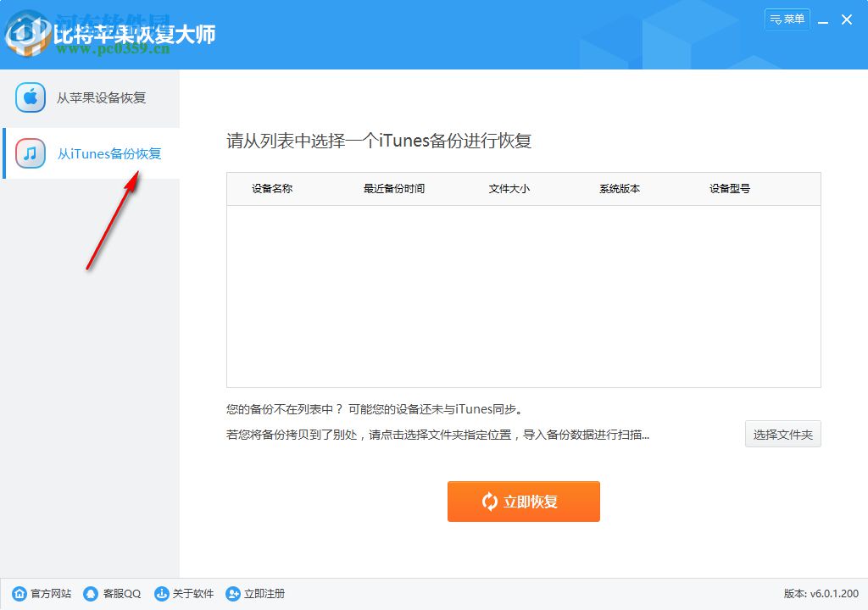Open the 菜单 dropdown in title bar
Screen dimensions: 868x610
(787, 19)
